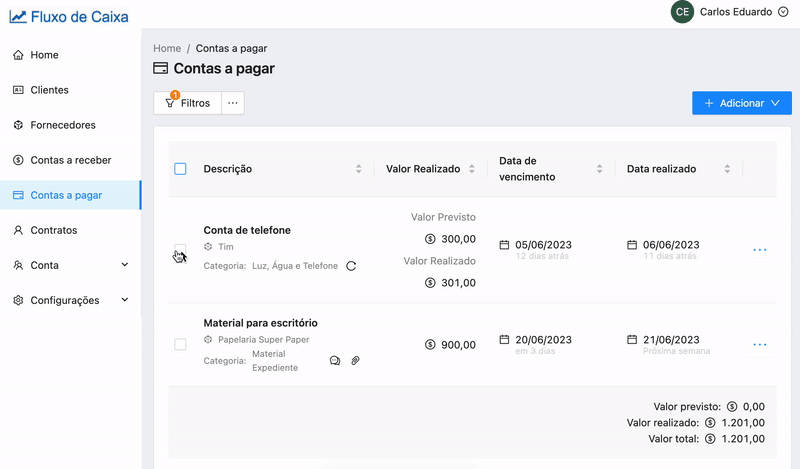
Task: Click the Material Expediente category
Action: coord(275,361)
